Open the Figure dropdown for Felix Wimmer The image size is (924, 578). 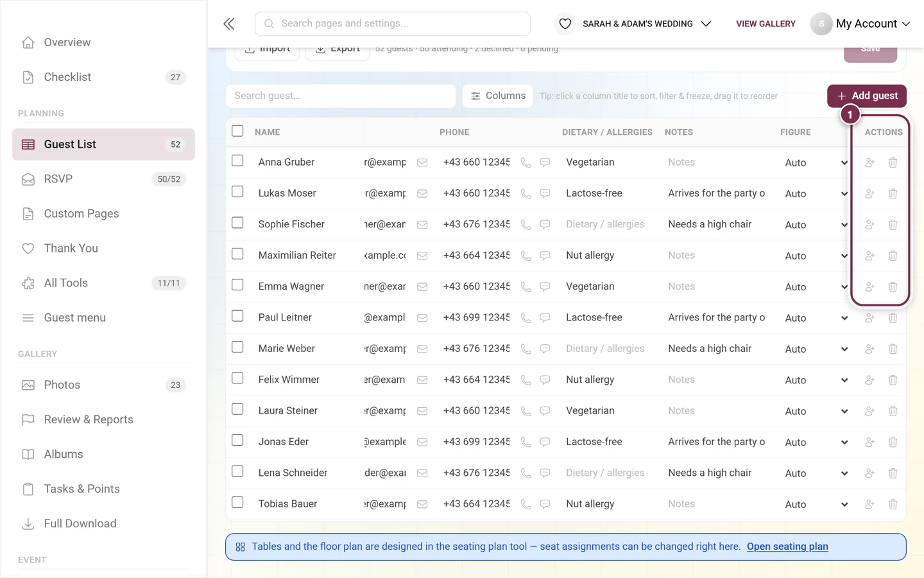816,380
